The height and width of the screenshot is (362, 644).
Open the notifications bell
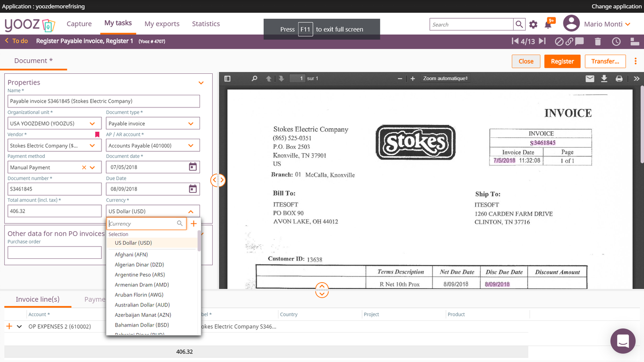[548, 24]
